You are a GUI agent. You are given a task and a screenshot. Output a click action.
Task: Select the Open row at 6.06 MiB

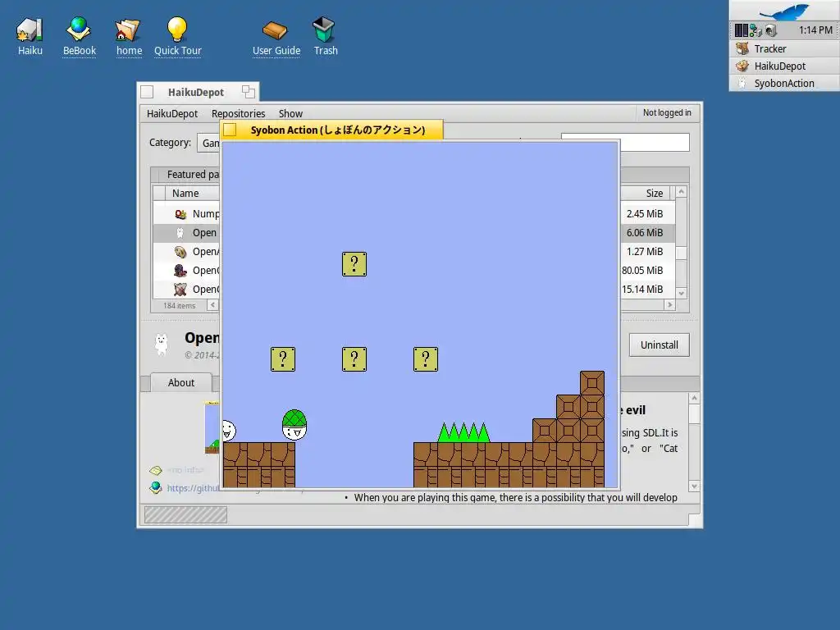point(413,232)
